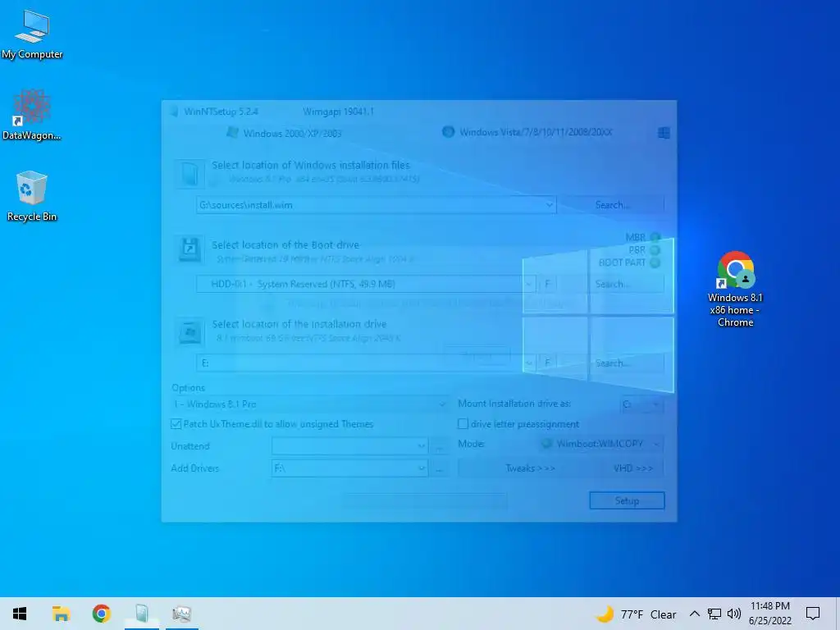Expand the Boot drive HDD-0:1 dropdown
Screen dimensions: 840x630
pyautogui.click(x=529, y=284)
